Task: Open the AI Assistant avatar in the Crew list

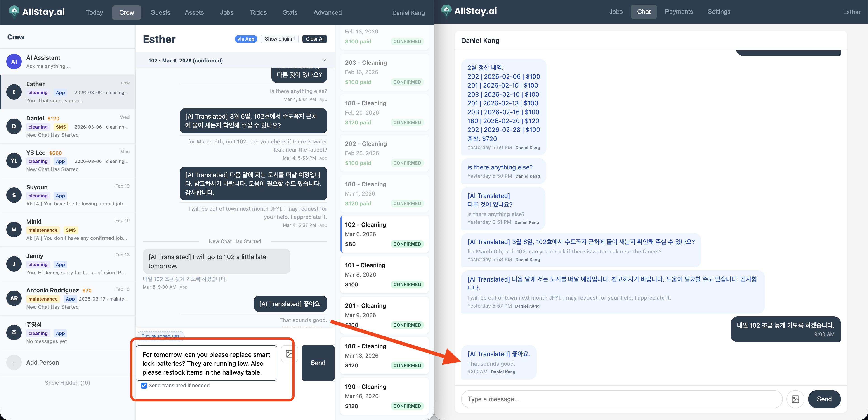Action: [x=14, y=62]
